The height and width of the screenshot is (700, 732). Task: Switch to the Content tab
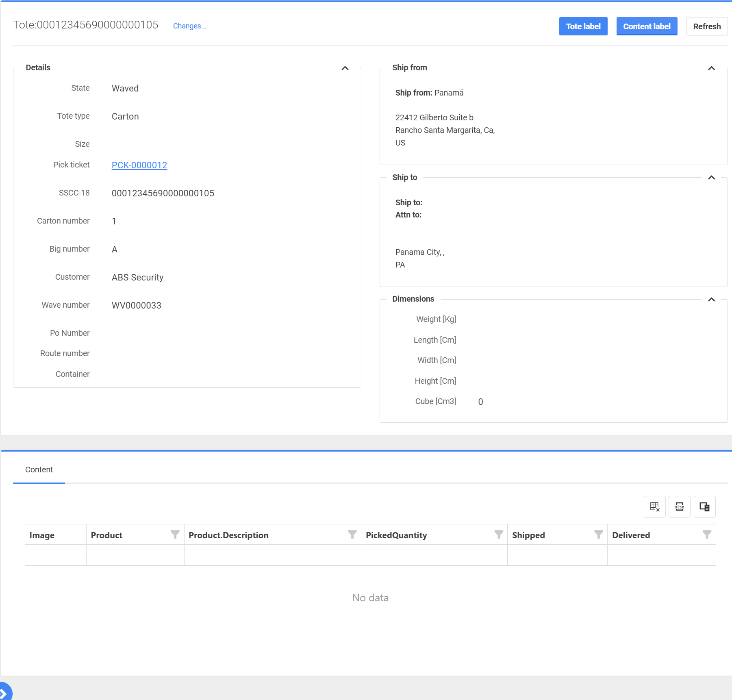[x=39, y=470]
